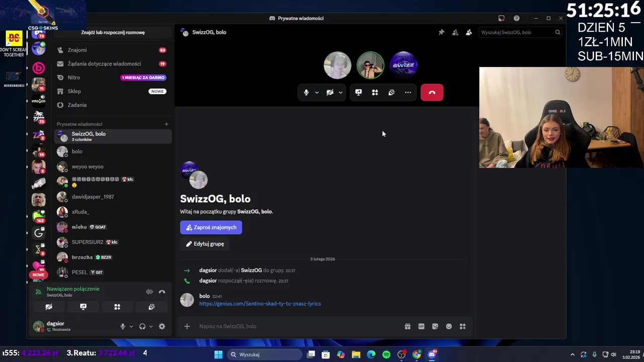Click screen share button in lower voice panel
The image size is (644, 362).
83,307
